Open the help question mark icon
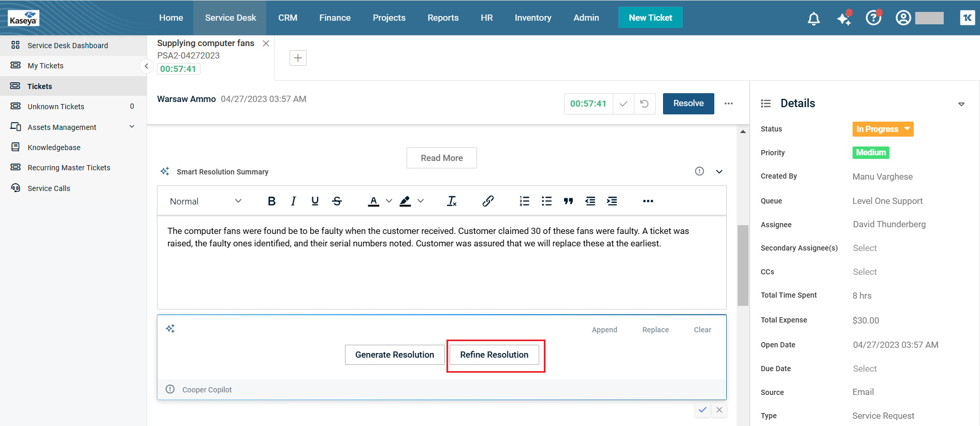Viewport: 980px width, 426px height. [873, 18]
